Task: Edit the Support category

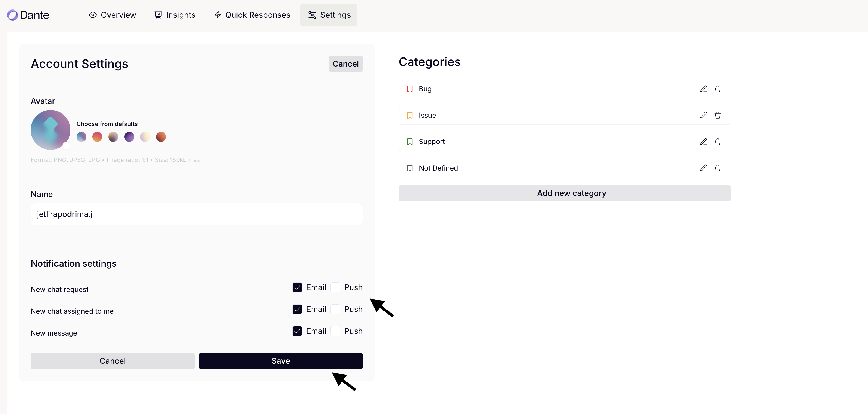Action: (x=703, y=142)
